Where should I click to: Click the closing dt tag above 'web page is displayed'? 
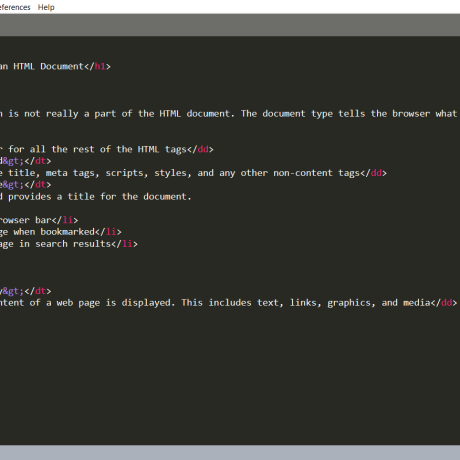38,291
